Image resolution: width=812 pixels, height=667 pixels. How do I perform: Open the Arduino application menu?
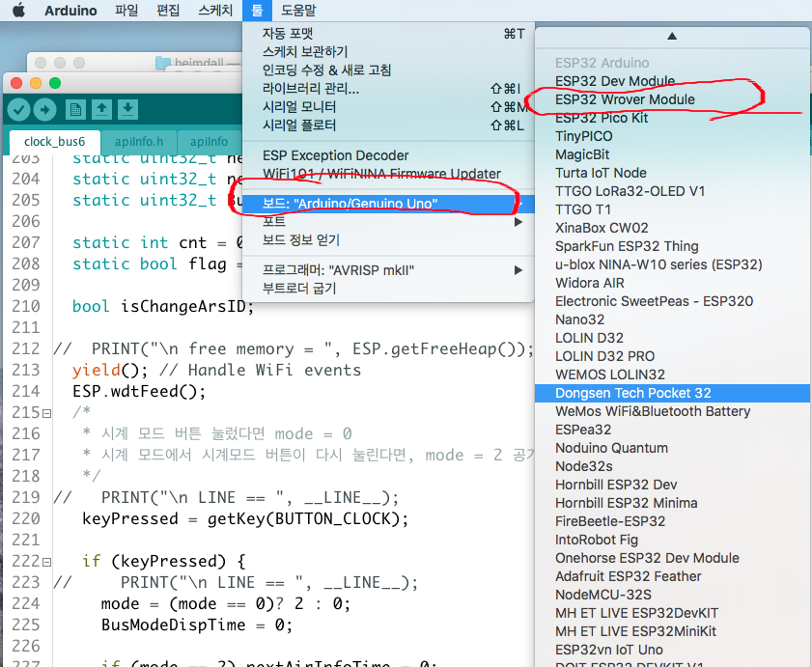coord(70,11)
